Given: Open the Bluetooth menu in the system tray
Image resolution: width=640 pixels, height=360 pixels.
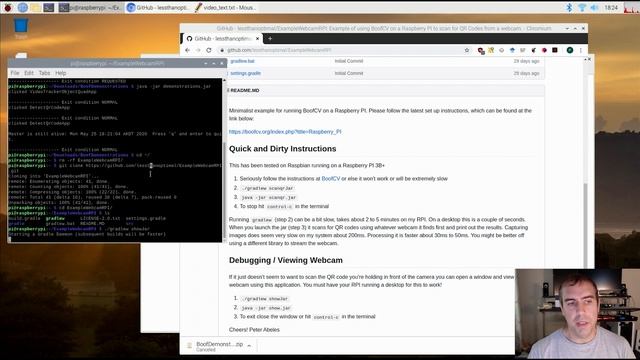Looking at the screenshot, I should [x=569, y=7].
